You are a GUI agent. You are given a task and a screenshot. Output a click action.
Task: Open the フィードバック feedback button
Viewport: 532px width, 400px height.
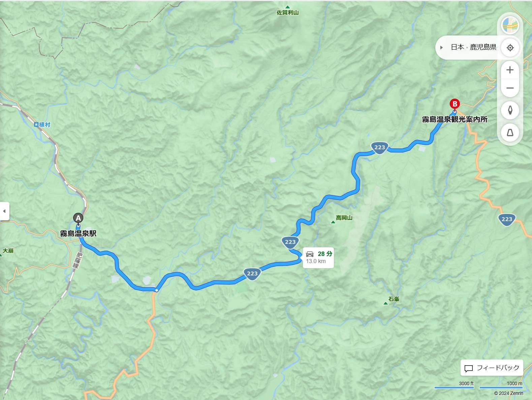point(492,368)
